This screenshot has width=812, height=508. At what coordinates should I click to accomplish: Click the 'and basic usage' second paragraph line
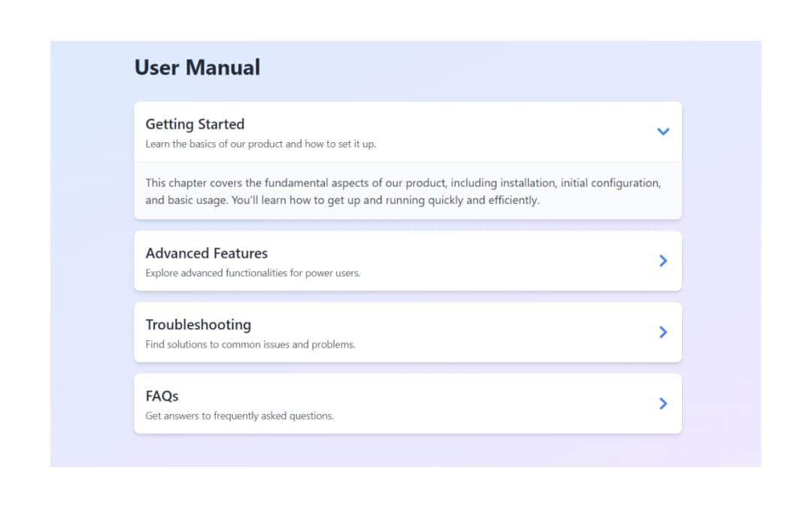(x=342, y=201)
